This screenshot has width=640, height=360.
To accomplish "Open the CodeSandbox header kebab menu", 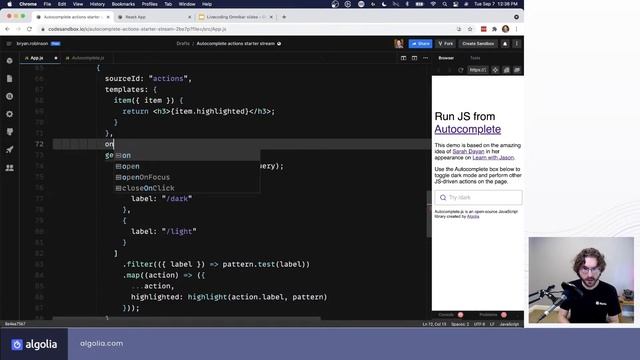I will 516,44.
